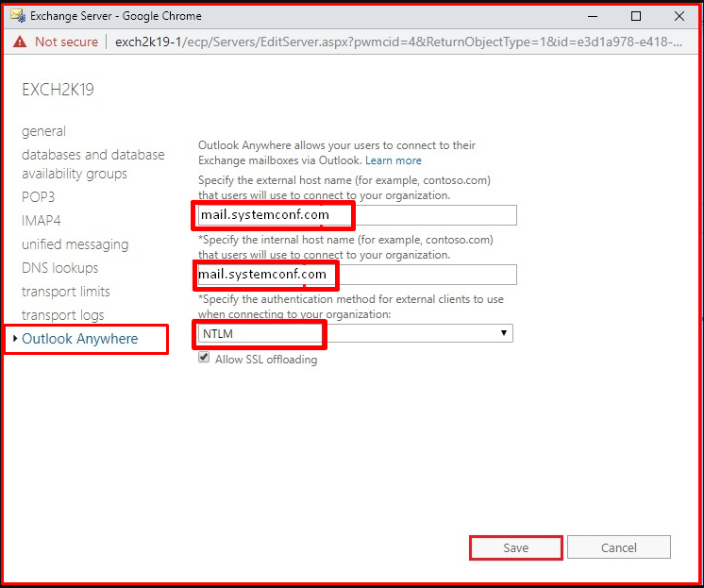Toggle the Allow SSL offloading checkbox
The width and height of the screenshot is (704, 588).
tap(204, 358)
